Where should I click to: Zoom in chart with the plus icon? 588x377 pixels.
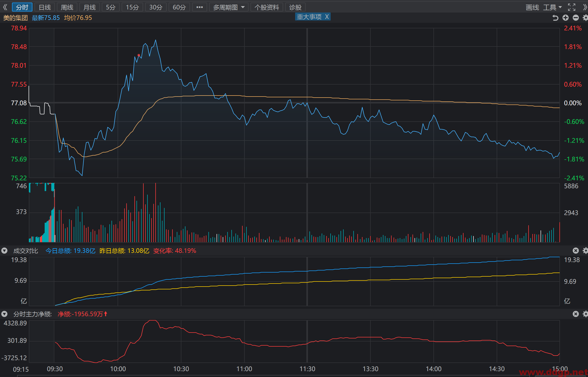[566, 18]
